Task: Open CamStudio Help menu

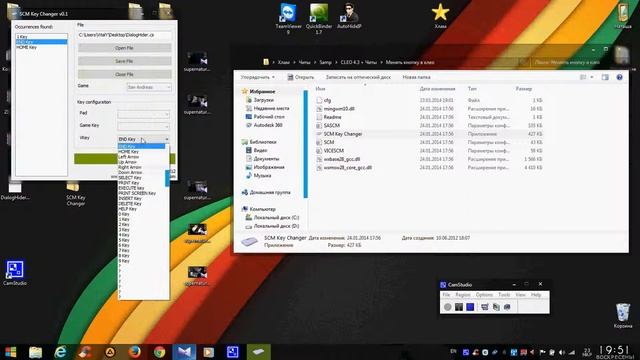Action: coord(536,295)
